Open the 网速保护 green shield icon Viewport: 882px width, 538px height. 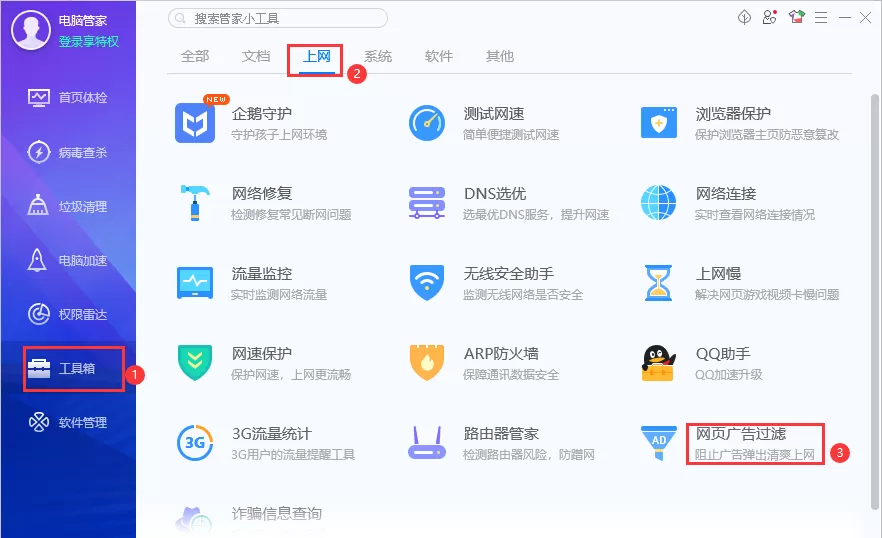(195, 362)
